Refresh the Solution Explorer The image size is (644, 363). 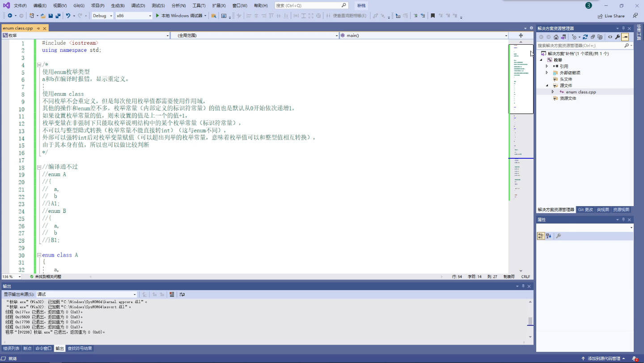click(x=585, y=37)
